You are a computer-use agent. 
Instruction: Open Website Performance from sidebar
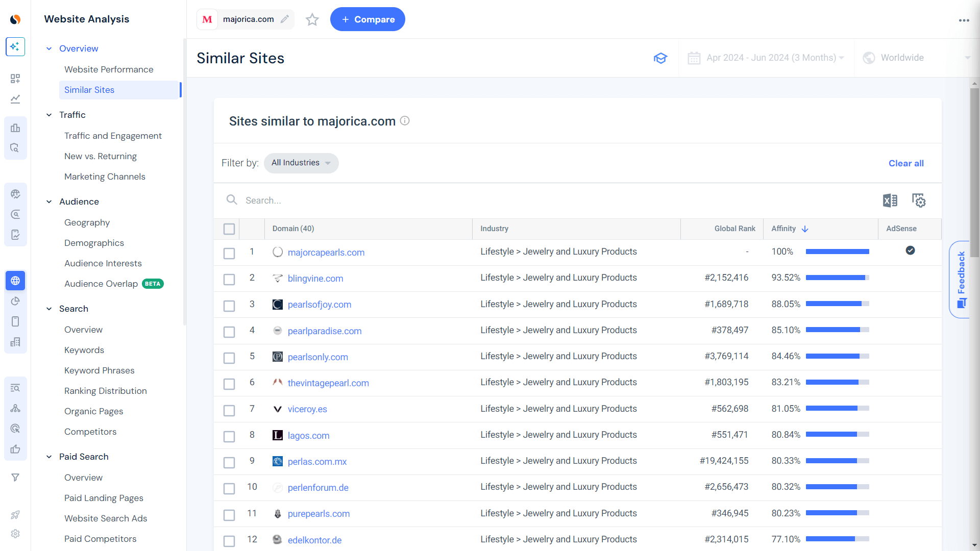point(109,69)
